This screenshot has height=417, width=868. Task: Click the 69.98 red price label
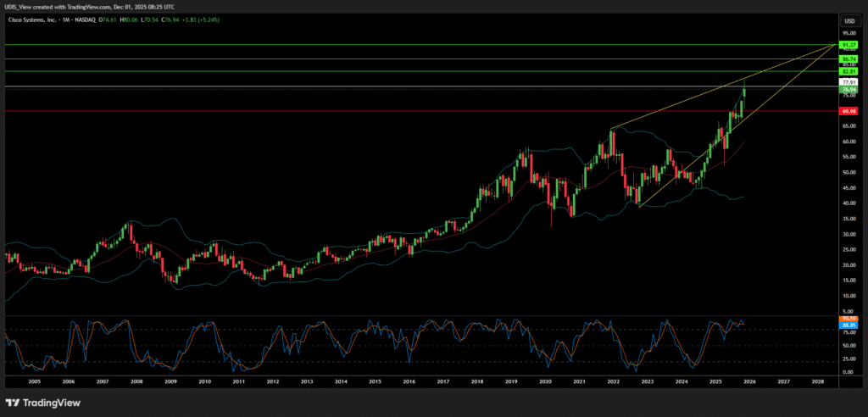[x=849, y=111]
